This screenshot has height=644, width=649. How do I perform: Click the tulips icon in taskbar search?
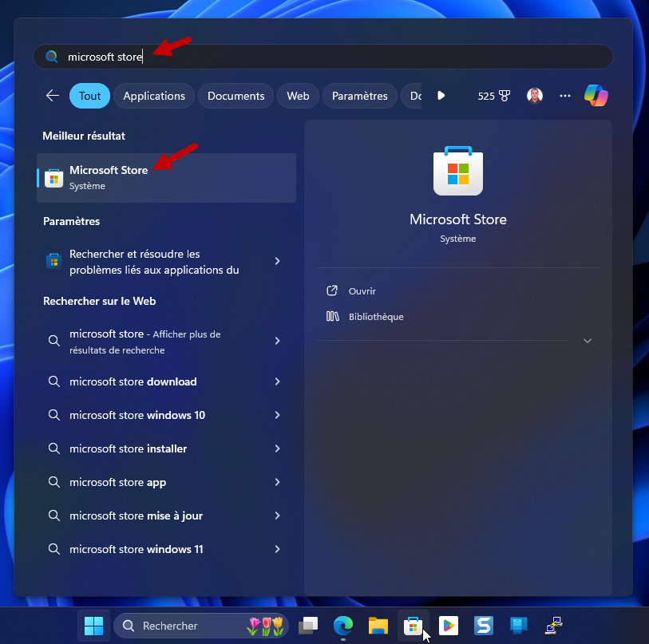(x=265, y=626)
